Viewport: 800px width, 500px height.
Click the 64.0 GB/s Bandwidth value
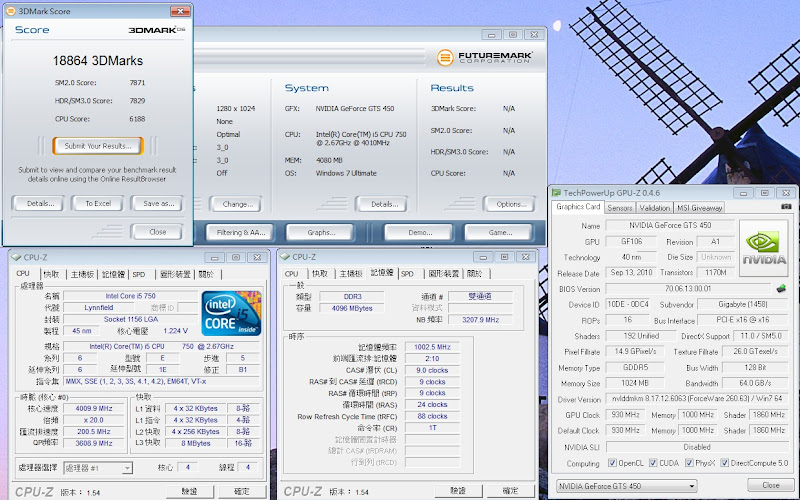point(755,383)
